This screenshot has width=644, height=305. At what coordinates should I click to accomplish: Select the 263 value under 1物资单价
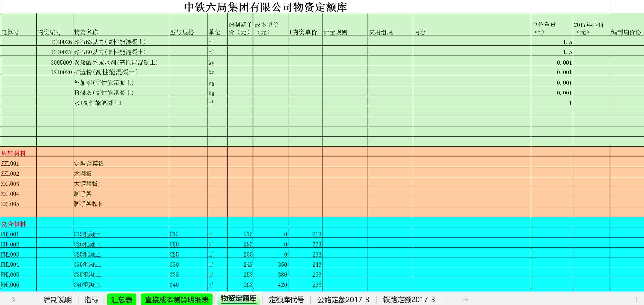[305, 283]
